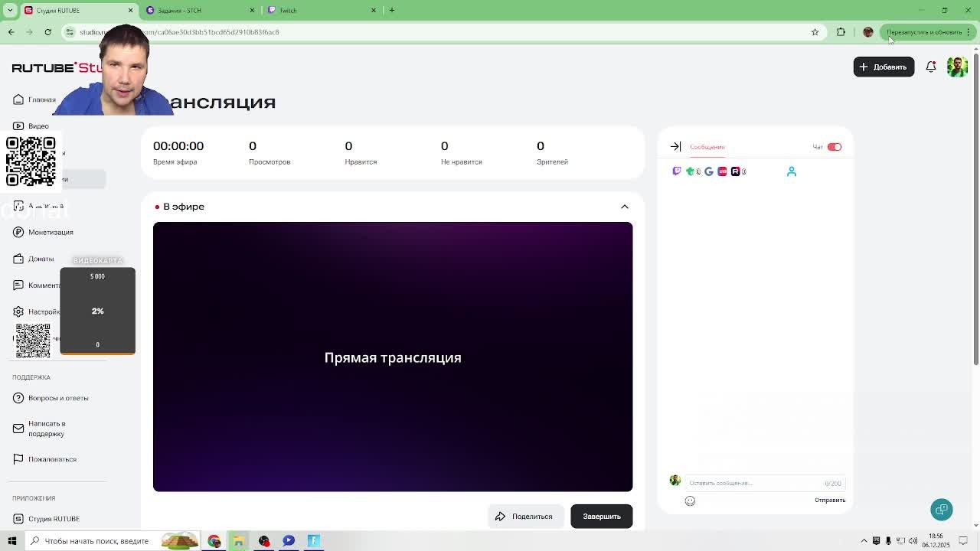The width and height of the screenshot is (980, 551).
Task: Open OBS Studio from the taskbar
Action: point(263,541)
